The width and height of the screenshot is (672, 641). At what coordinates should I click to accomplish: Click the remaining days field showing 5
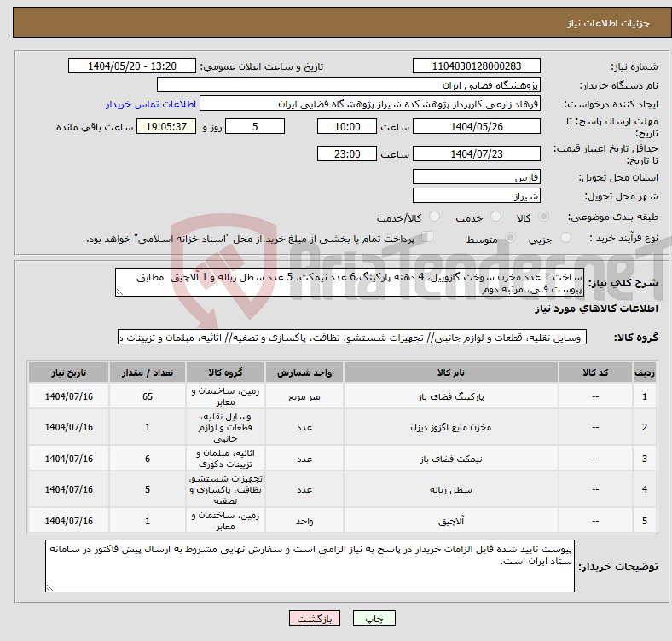255,126
